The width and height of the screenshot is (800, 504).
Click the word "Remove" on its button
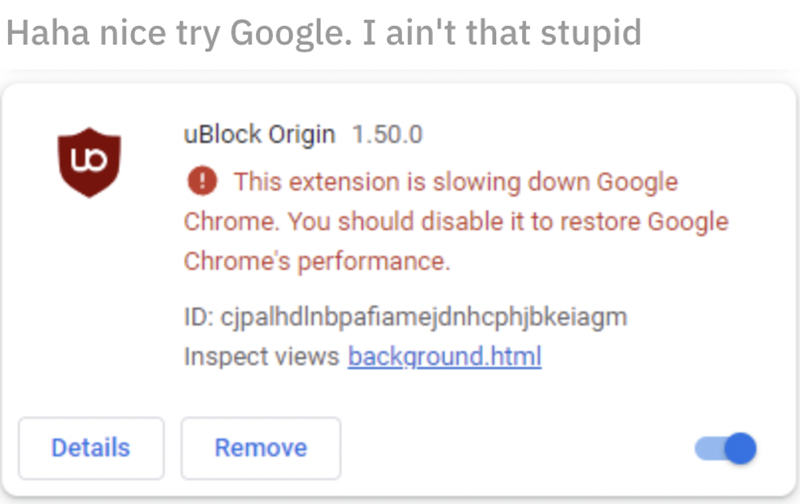(260, 448)
